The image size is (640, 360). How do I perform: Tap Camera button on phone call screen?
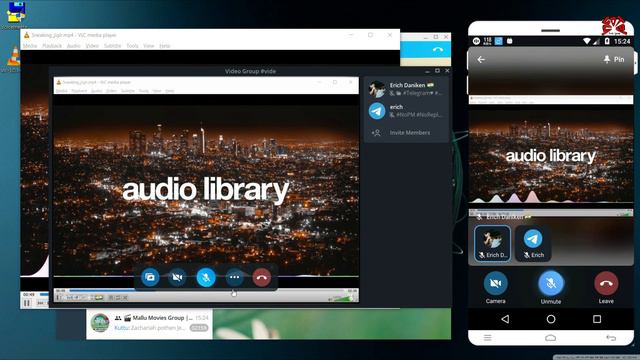click(x=496, y=287)
